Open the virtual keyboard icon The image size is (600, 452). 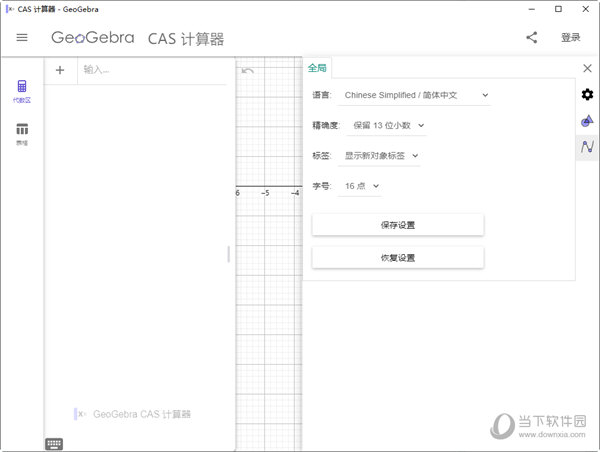54,444
